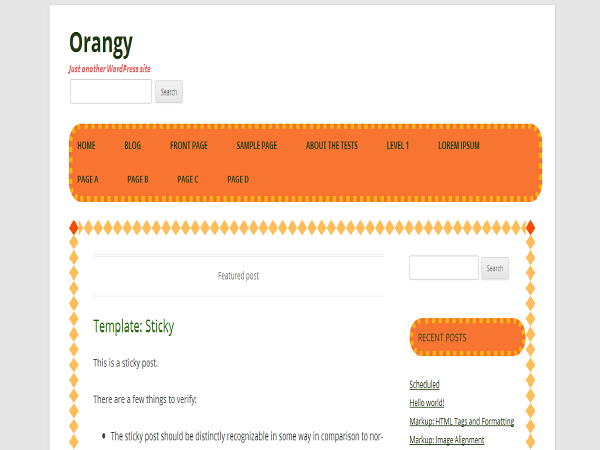Open the Hello world! post link
Image resolution: width=600 pixels, height=450 pixels.
pyautogui.click(x=427, y=403)
